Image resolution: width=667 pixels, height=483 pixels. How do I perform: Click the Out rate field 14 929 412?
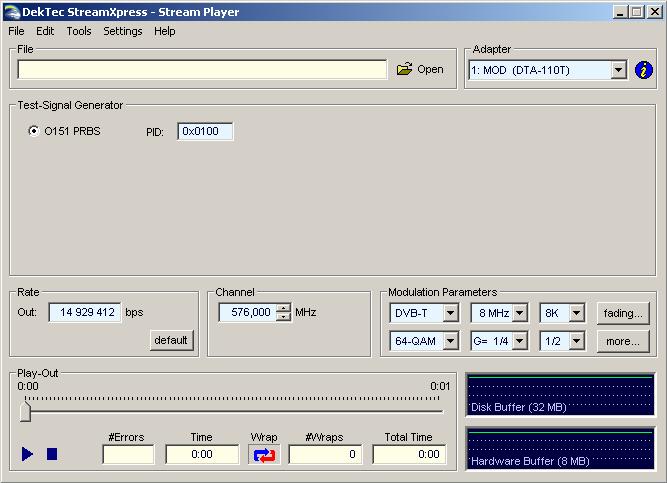(x=85, y=312)
